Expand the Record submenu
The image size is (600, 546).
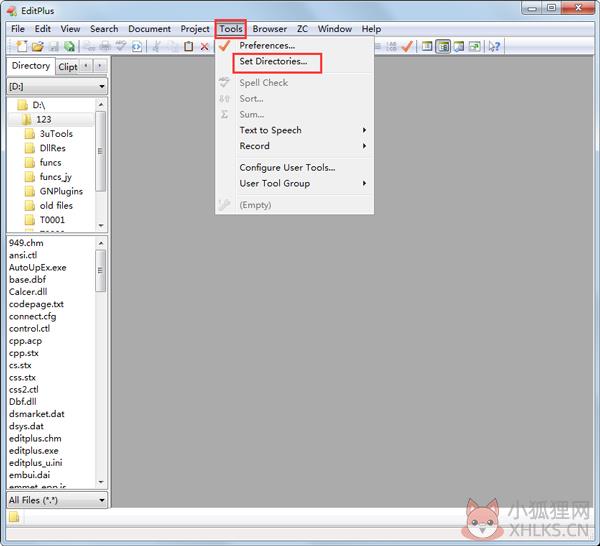tap(302, 146)
